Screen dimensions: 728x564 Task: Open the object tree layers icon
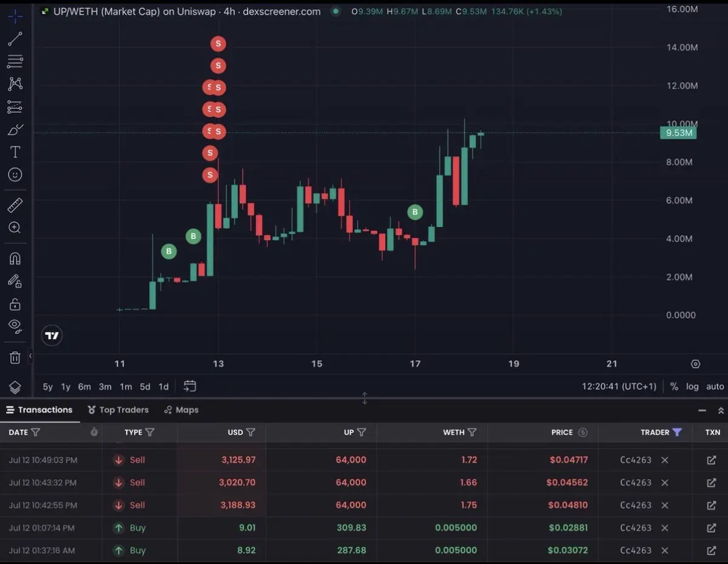tap(15, 387)
